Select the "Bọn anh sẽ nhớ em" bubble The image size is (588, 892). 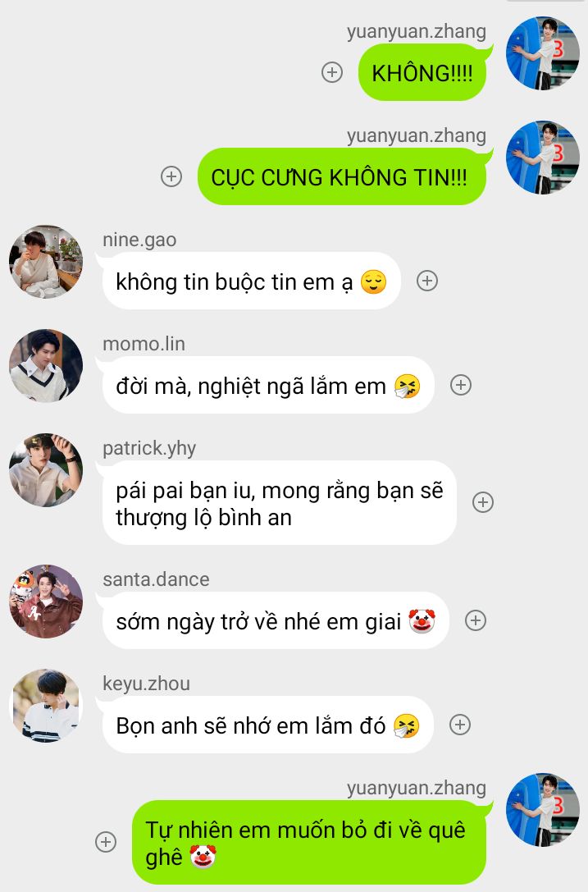[268, 725]
